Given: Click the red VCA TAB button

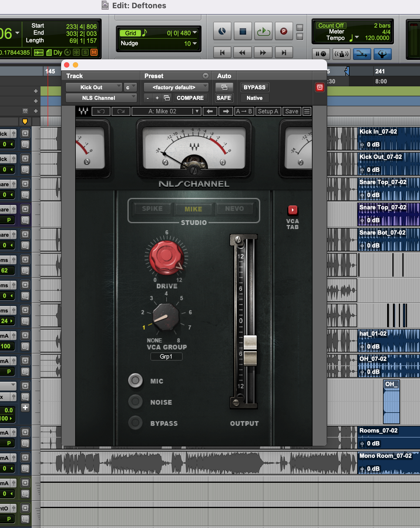Looking at the screenshot, I should click(x=293, y=210).
